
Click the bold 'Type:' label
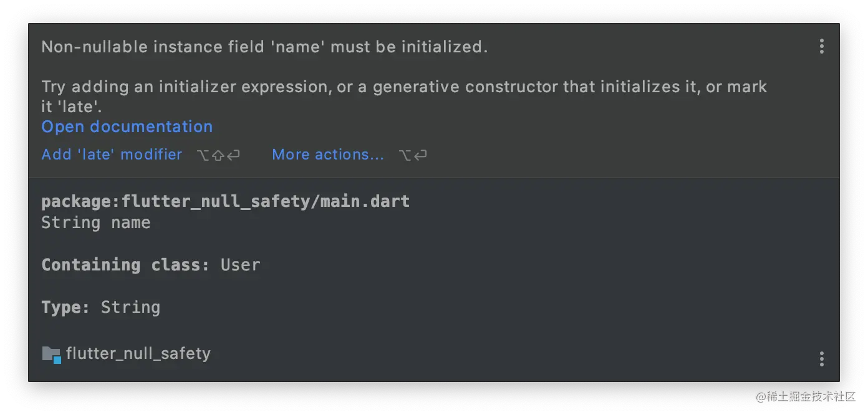coord(65,307)
